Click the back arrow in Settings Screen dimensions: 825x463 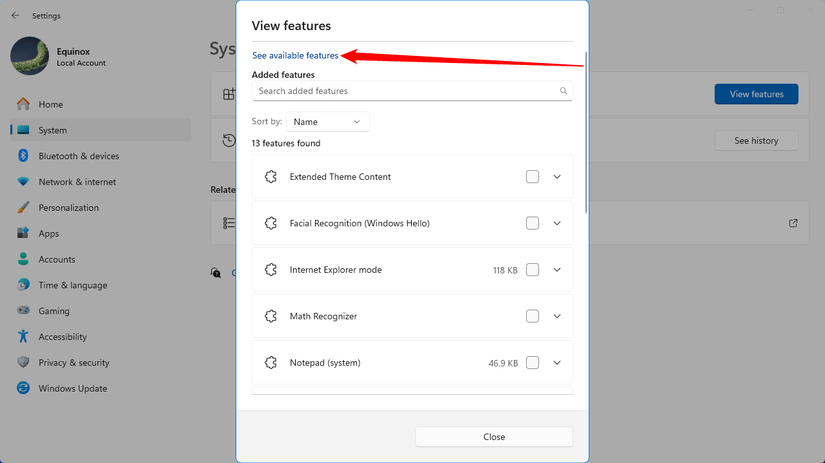click(x=15, y=16)
